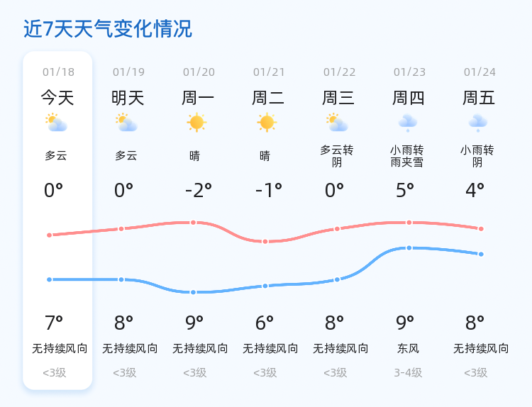The height and width of the screenshot is (407, 532).
Task: Click the 3-4级 wind level text
Action: pos(408,373)
